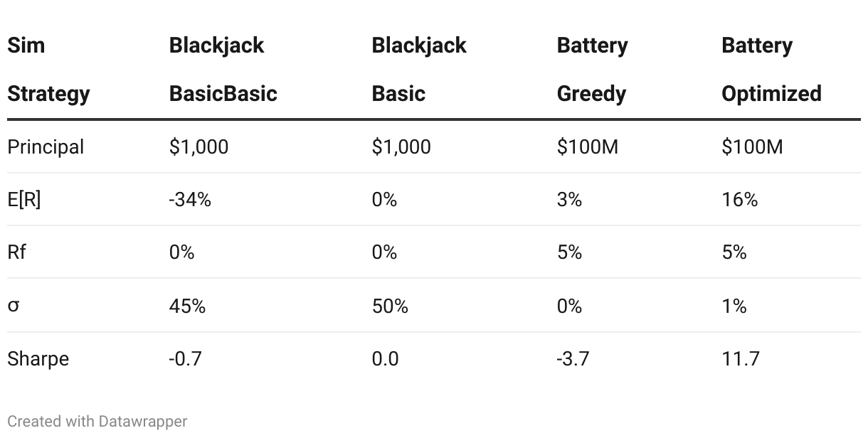Select the -3.7 Sharpe value

tap(573, 358)
